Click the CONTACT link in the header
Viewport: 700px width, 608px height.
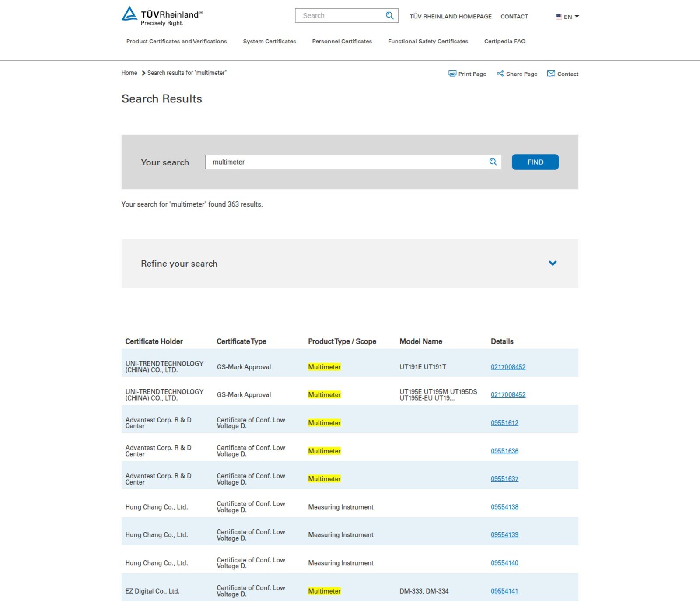pos(514,17)
